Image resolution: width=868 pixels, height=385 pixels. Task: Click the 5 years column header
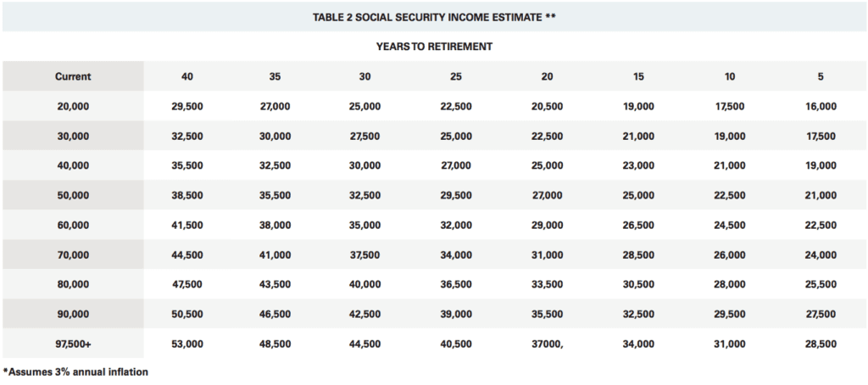pos(821,76)
